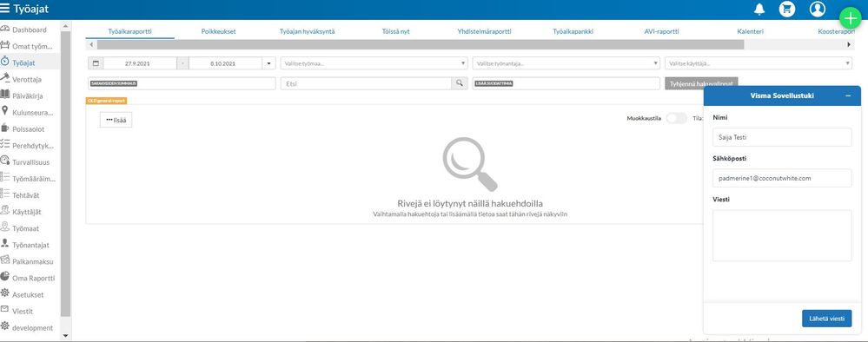This screenshot has height=342, width=868.
Task: Switch to the Työaikaraportti tab
Action: [x=130, y=31]
